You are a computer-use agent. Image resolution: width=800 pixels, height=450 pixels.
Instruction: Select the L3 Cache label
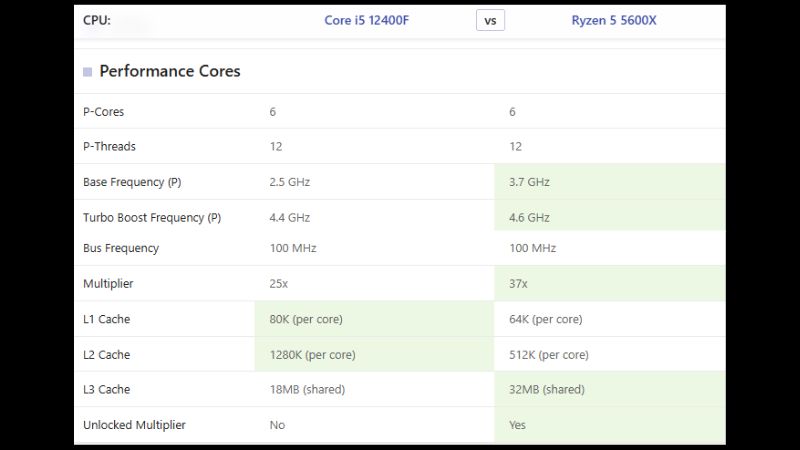pyautogui.click(x=107, y=389)
